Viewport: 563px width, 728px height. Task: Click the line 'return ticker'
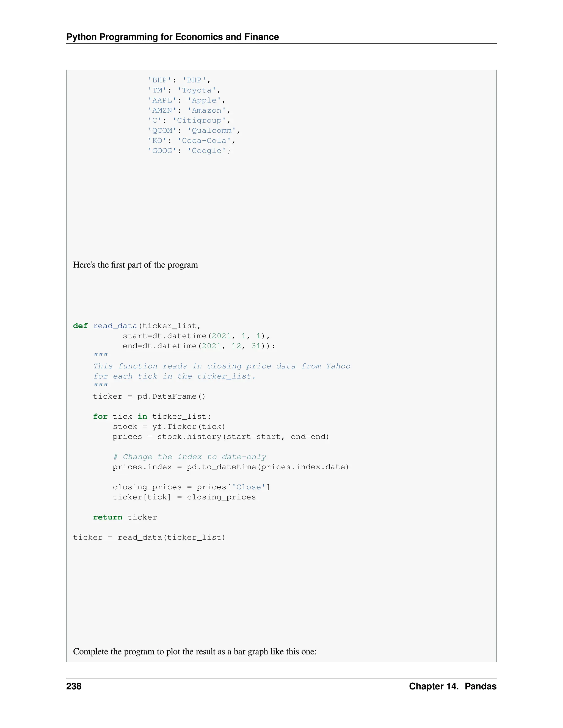tap(125, 517)
